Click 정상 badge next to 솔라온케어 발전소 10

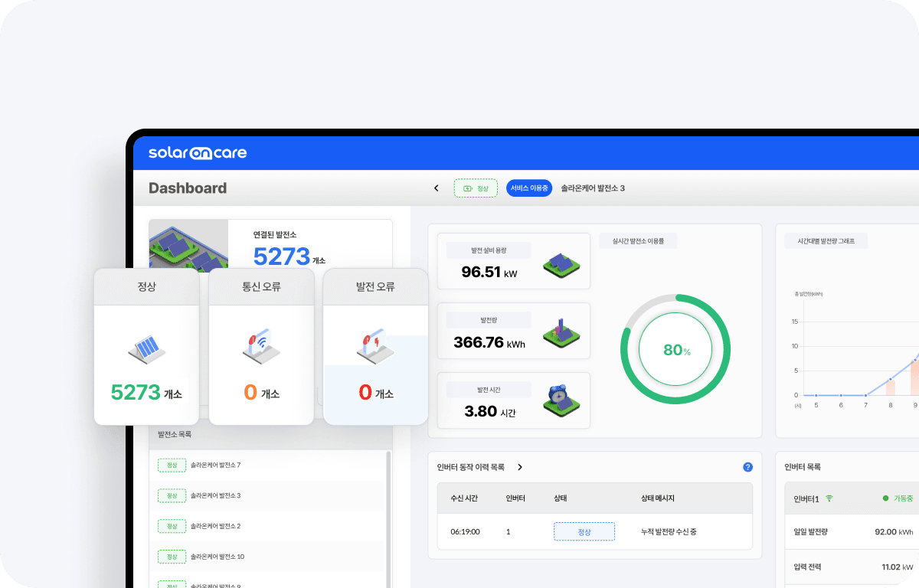[172, 557]
